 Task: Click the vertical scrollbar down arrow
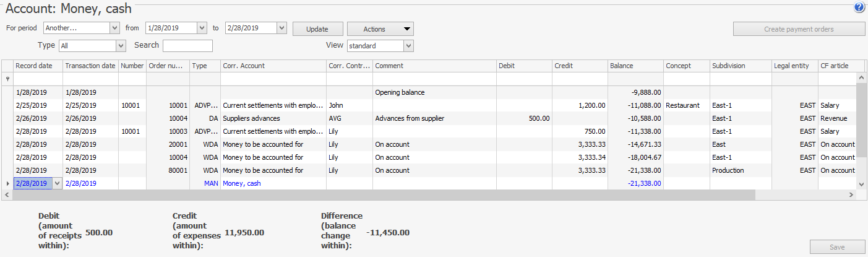[861, 183]
